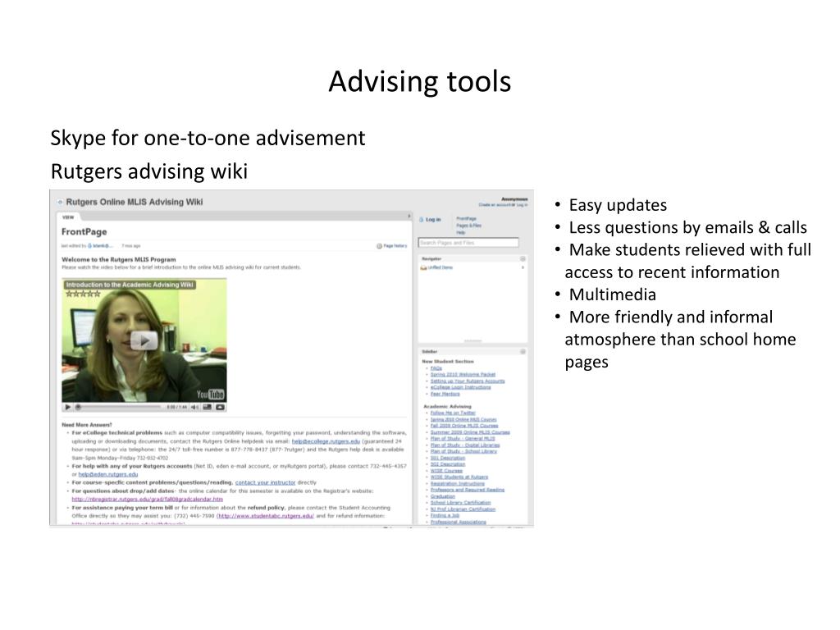Open the nbregistrar grad calendar URL link

click(148, 499)
